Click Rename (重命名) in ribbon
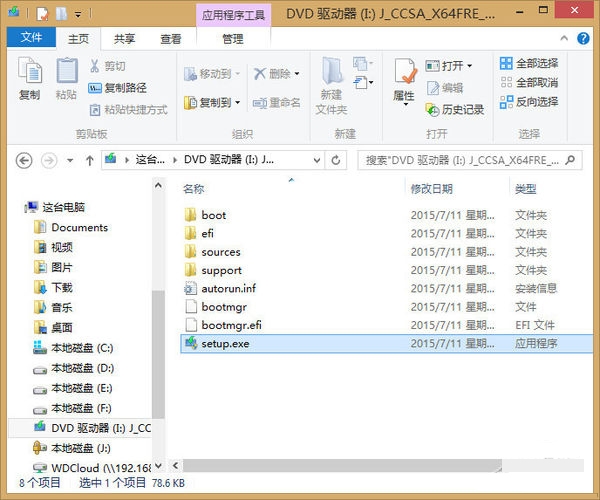 coord(276,103)
